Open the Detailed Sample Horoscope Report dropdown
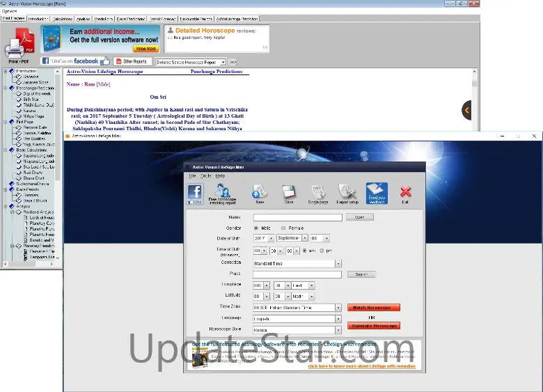 tap(223, 63)
